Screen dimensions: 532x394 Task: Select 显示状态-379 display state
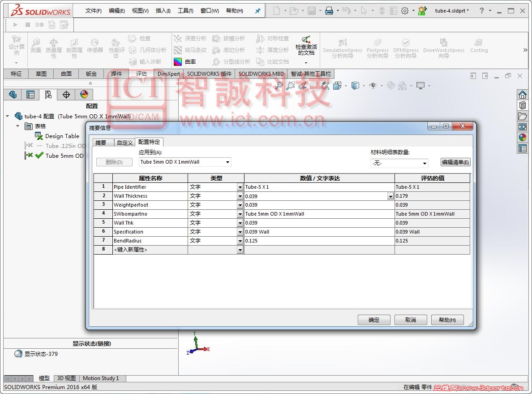pos(41,354)
